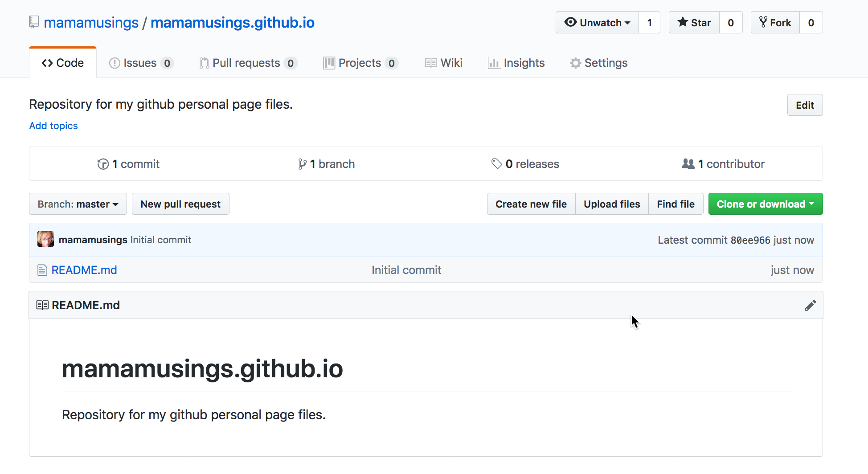The image size is (868, 474).
Task: Click the commit author name mamamusings
Action: (x=93, y=240)
